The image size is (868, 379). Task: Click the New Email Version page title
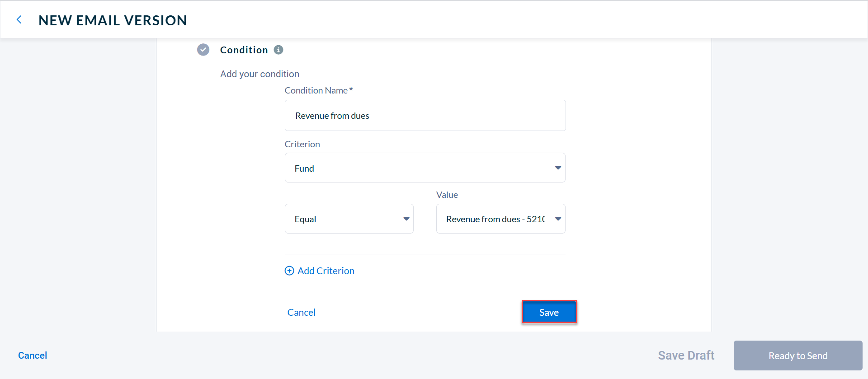pyautogui.click(x=113, y=20)
